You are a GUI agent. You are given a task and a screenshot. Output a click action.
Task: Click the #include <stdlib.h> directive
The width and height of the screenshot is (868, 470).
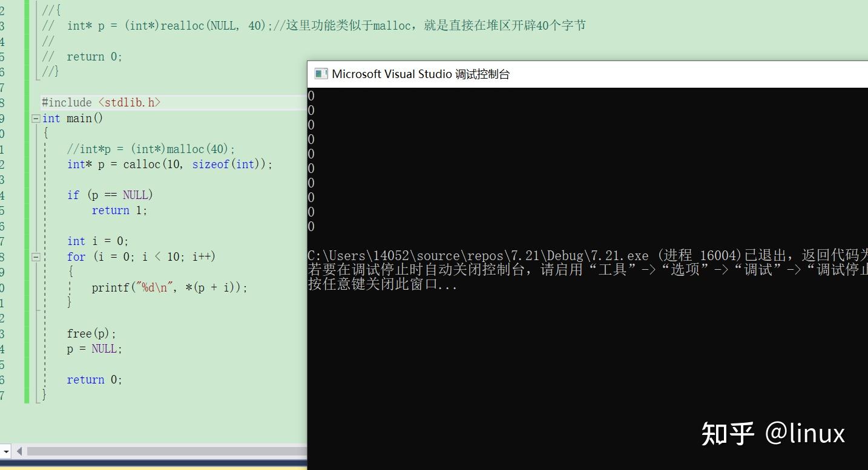click(100, 102)
